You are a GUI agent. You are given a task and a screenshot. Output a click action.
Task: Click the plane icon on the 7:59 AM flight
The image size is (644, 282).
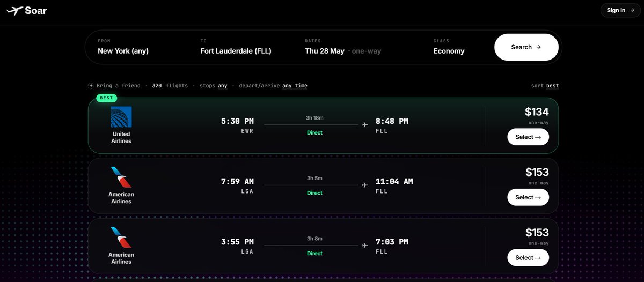click(365, 185)
